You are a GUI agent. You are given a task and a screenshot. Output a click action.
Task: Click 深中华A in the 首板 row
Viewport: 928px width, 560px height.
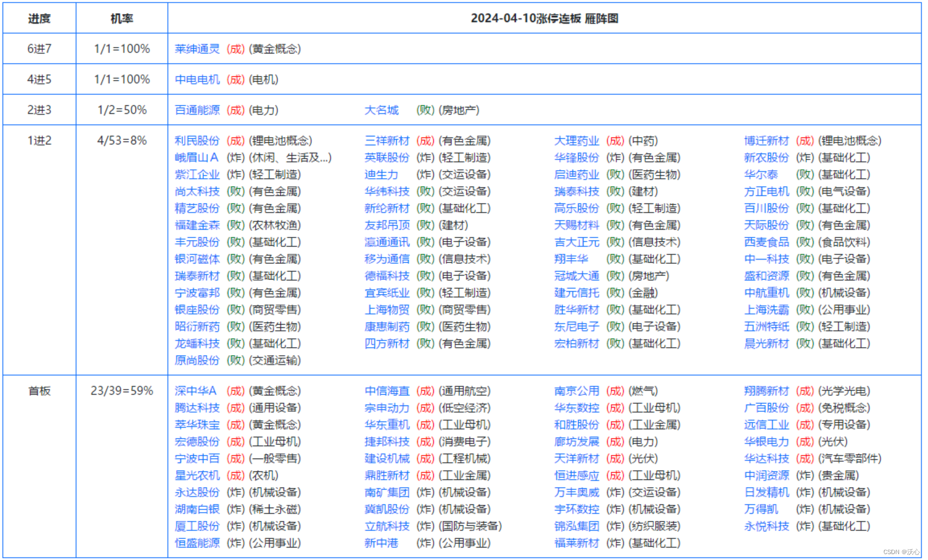[195, 391]
